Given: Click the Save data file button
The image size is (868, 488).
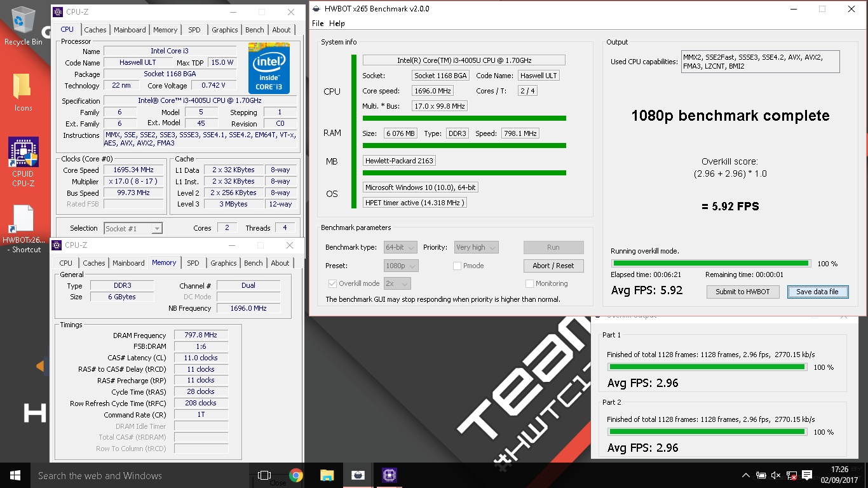Looking at the screenshot, I should (x=817, y=292).
